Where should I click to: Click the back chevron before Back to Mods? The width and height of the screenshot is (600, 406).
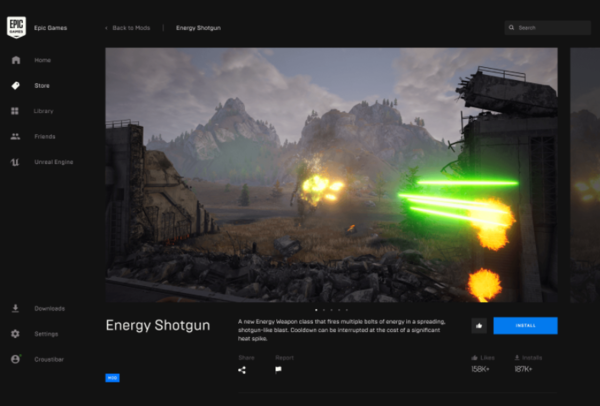coord(106,28)
